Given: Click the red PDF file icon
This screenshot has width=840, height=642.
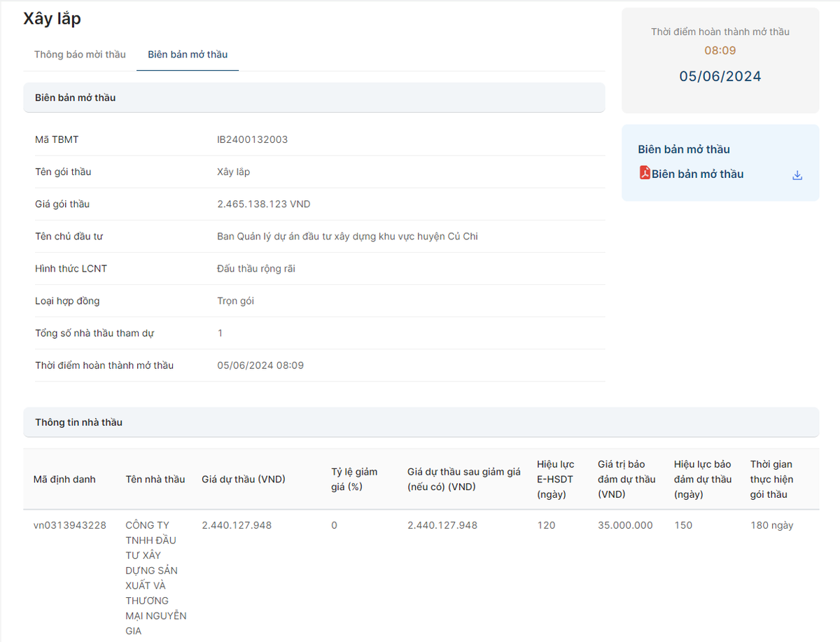Looking at the screenshot, I should click(645, 173).
